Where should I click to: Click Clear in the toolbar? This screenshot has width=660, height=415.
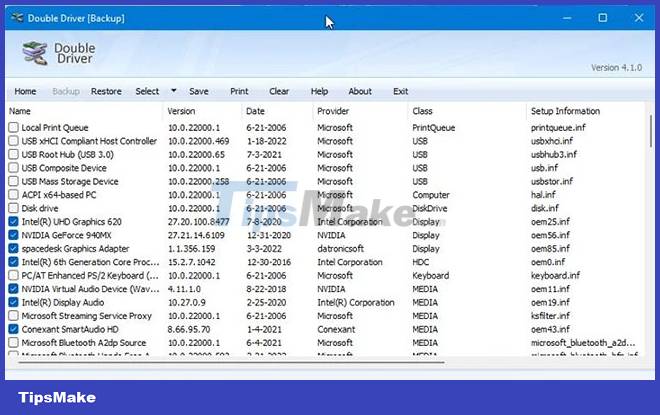(x=279, y=91)
